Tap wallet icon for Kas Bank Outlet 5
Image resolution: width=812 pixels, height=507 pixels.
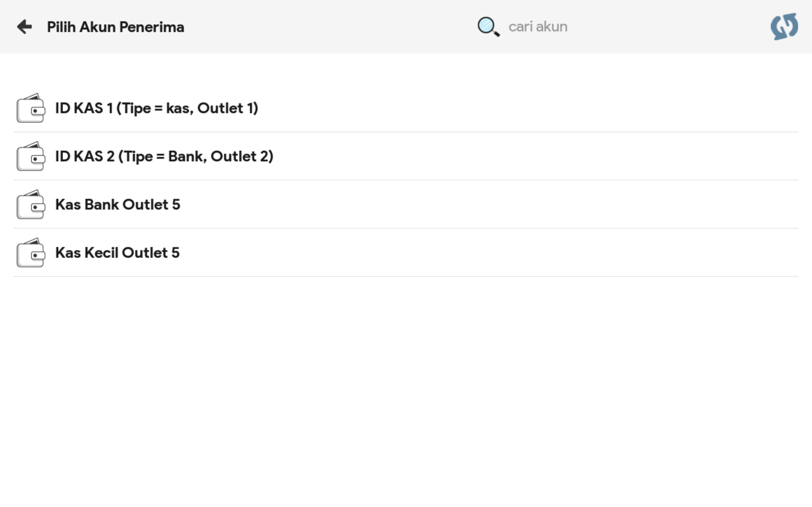click(30, 205)
